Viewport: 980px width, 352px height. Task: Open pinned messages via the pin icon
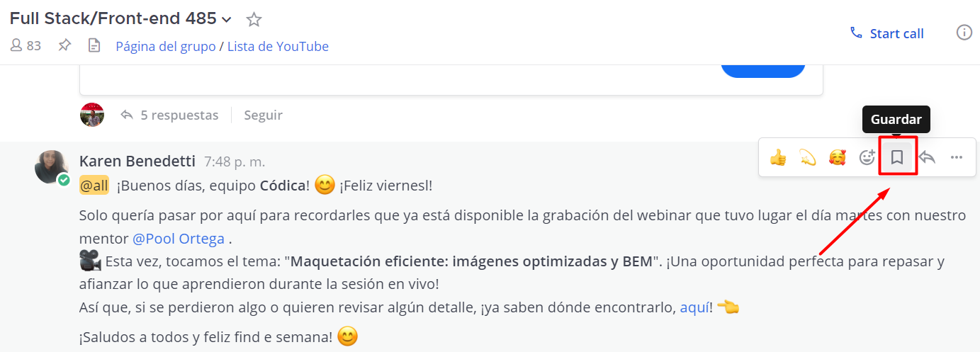point(64,46)
